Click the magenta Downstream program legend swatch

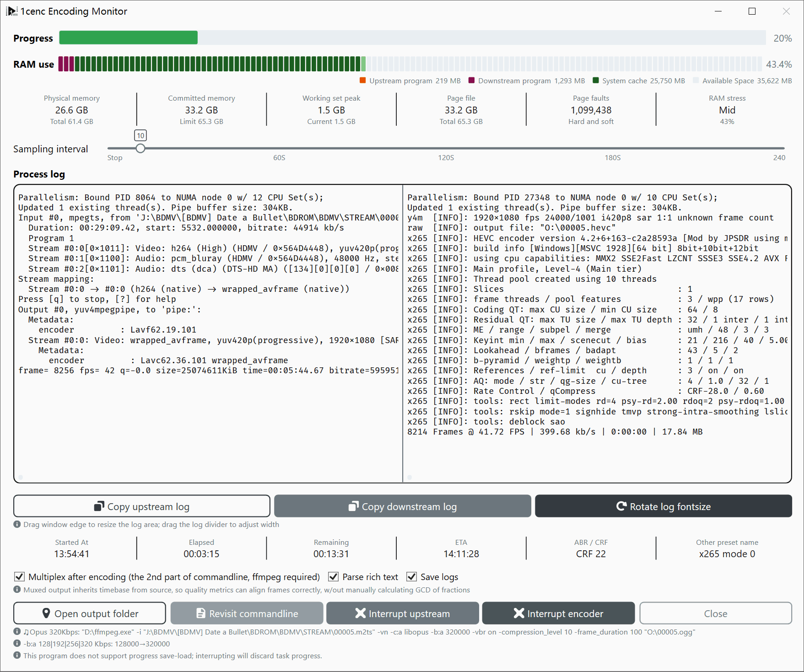(x=472, y=81)
